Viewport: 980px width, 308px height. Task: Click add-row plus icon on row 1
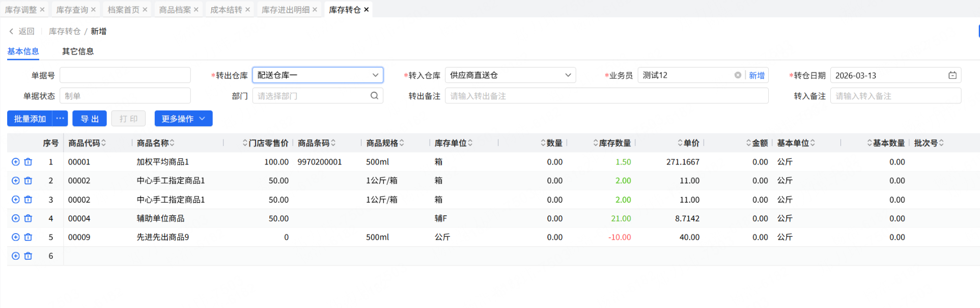coord(16,162)
